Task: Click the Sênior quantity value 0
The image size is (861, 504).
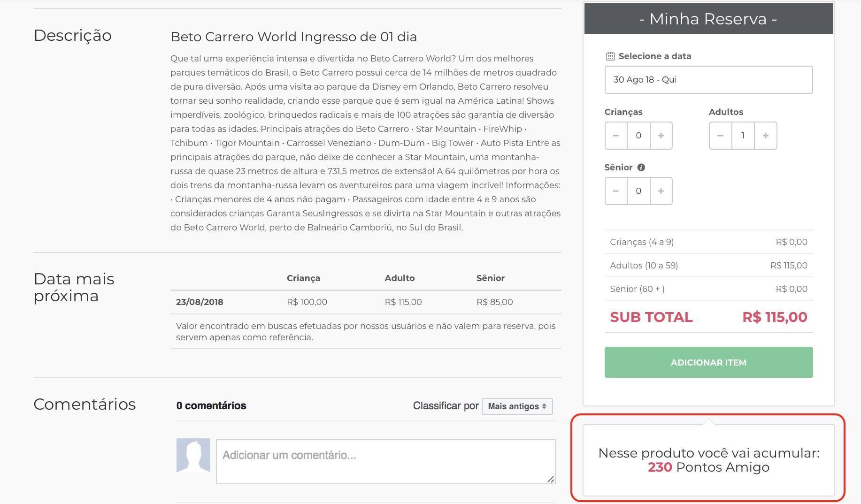Action: (638, 191)
